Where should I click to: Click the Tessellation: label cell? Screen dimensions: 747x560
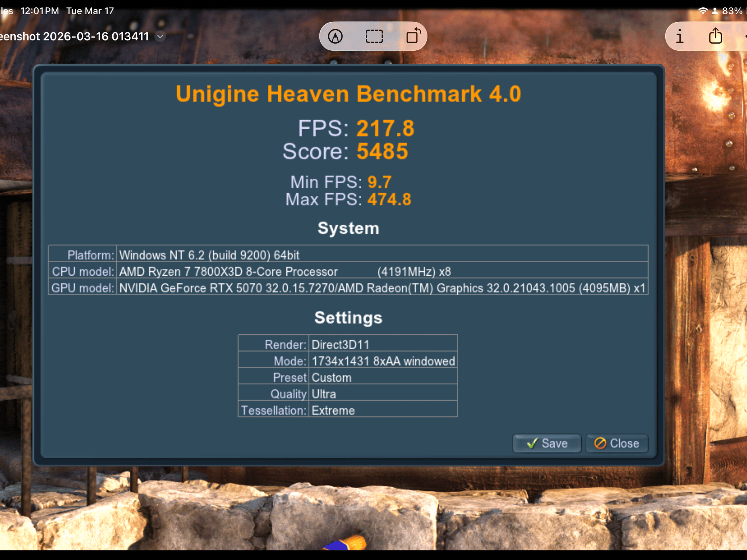274,409
